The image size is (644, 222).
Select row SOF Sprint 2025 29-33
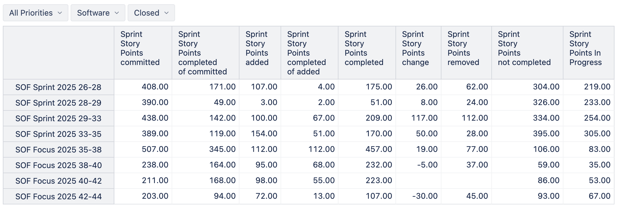click(58, 118)
